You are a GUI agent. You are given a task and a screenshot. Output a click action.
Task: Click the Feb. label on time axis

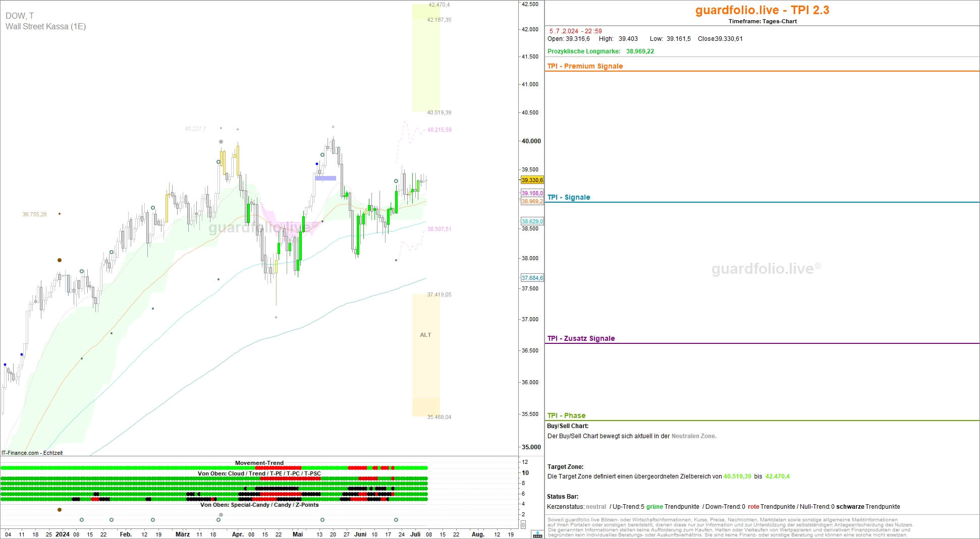126,534
